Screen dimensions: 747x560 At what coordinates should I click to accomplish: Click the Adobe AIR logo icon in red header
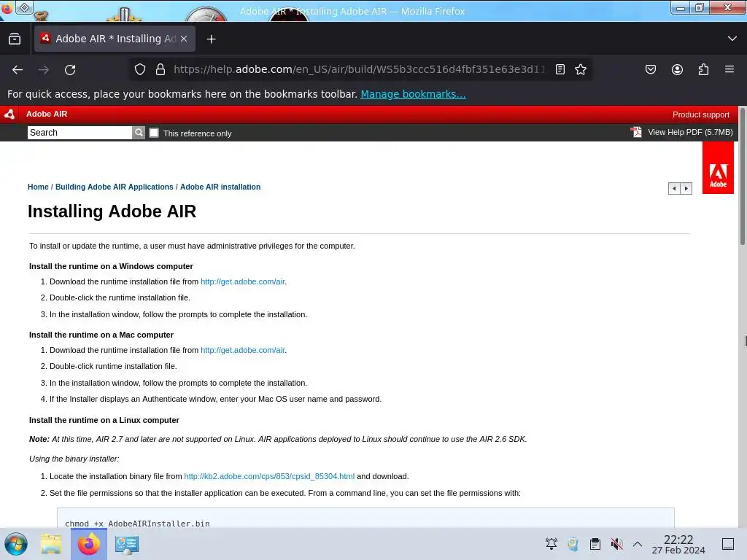click(9, 114)
